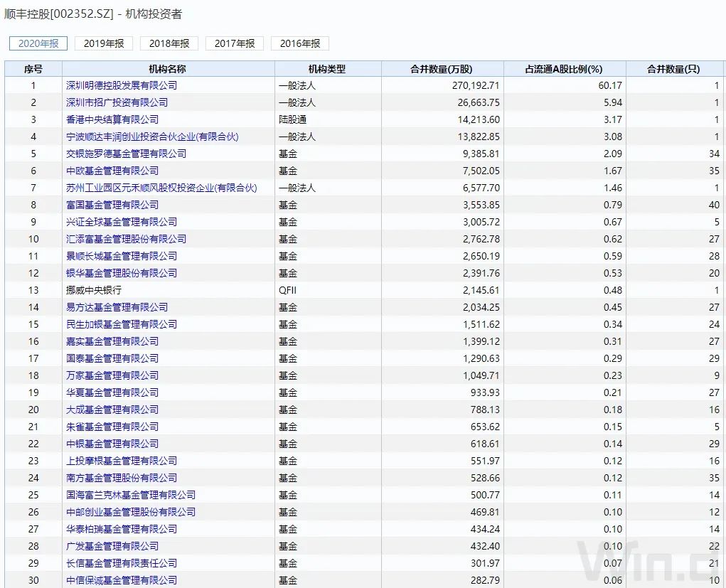Open 香港中央结算有限公司 link
The image size is (726, 588).
tap(112, 119)
